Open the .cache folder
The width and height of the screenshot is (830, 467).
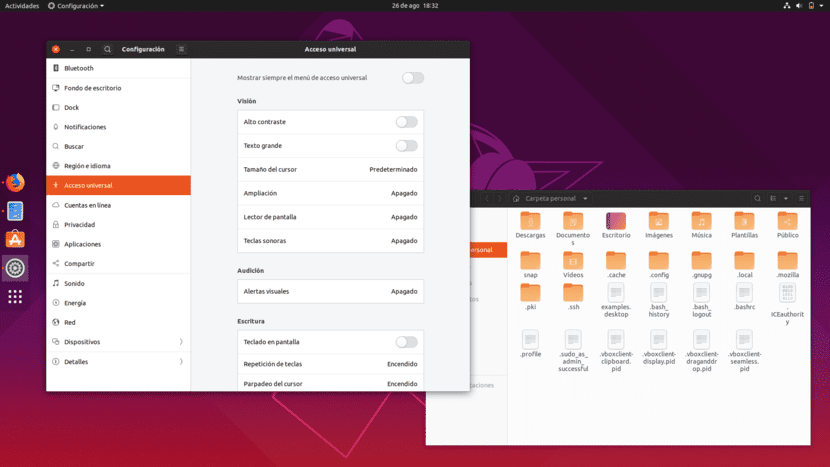click(616, 265)
